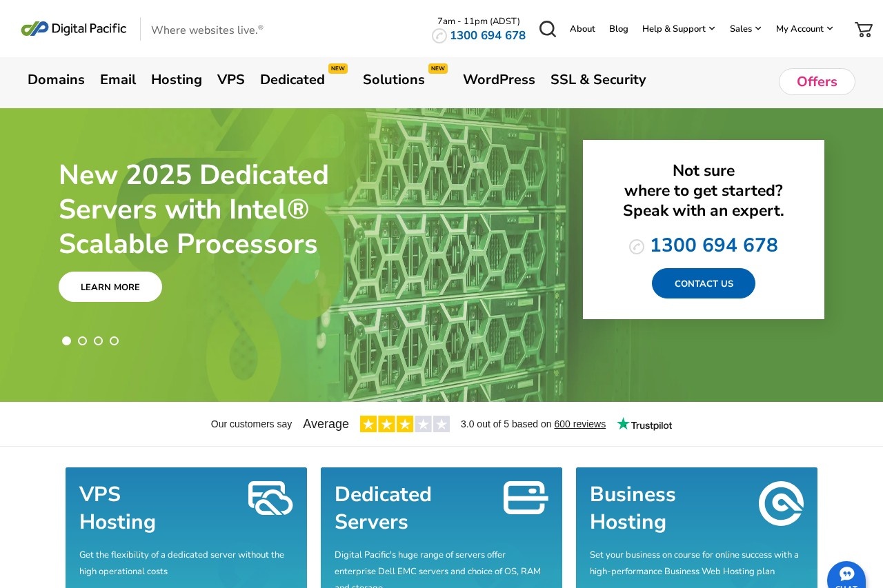Select the second carousel slide dot
Image resolution: width=883 pixels, height=588 pixels.
coord(83,341)
